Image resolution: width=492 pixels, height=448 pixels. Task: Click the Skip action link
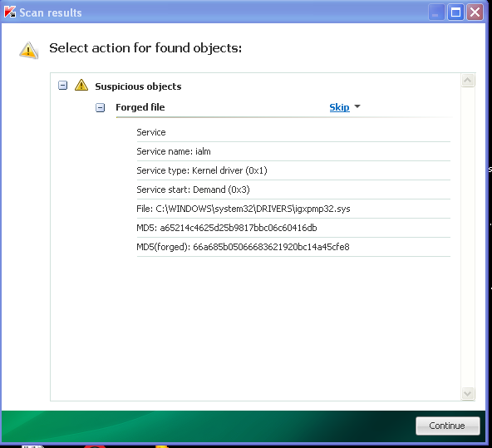[x=339, y=107]
